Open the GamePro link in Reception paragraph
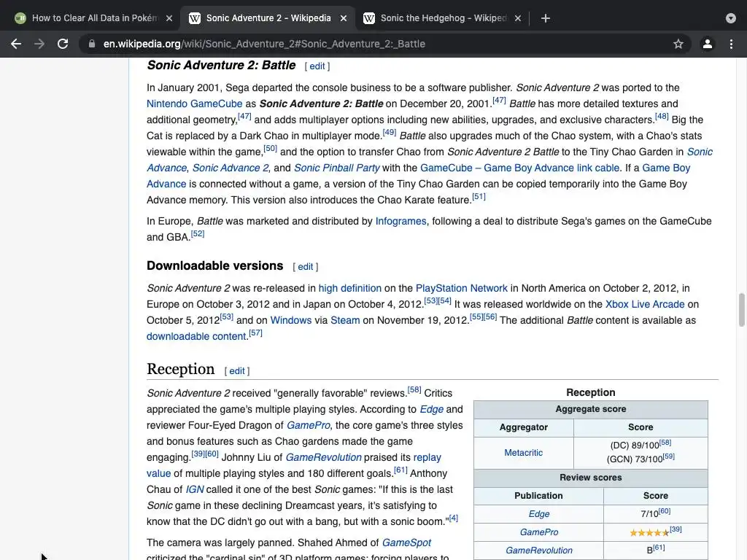Screen dimensions: 747x560 (308, 425)
